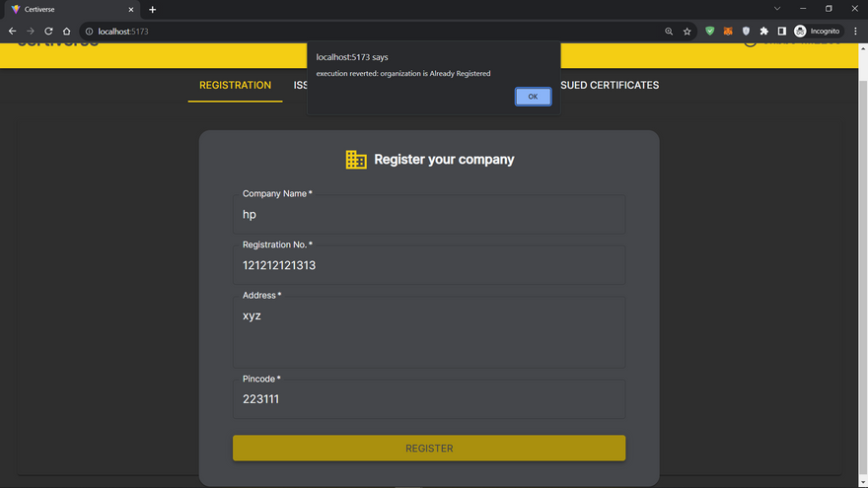The image size is (868, 488).
Task: Switch to the Registration tab
Action: [235, 85]
